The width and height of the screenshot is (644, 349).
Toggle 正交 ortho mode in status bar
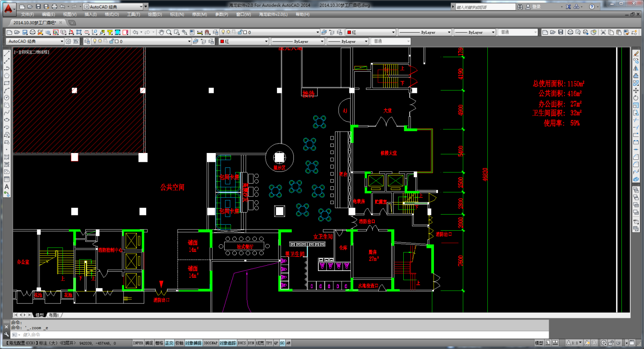tap(169, 343)
